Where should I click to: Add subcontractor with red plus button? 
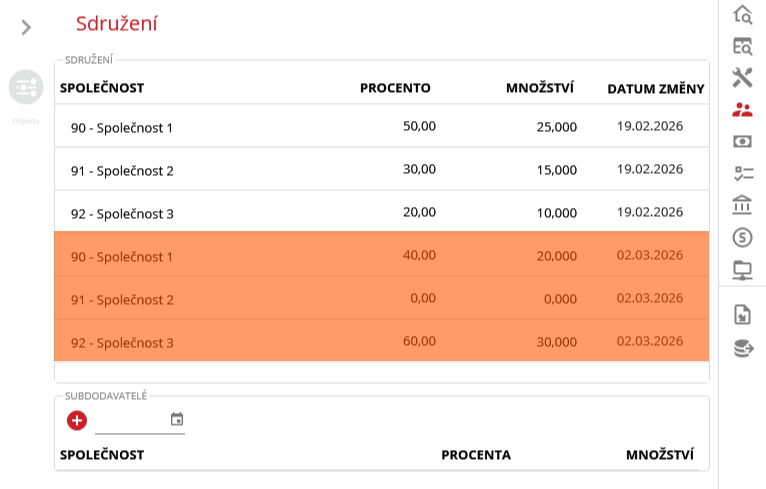77,420
